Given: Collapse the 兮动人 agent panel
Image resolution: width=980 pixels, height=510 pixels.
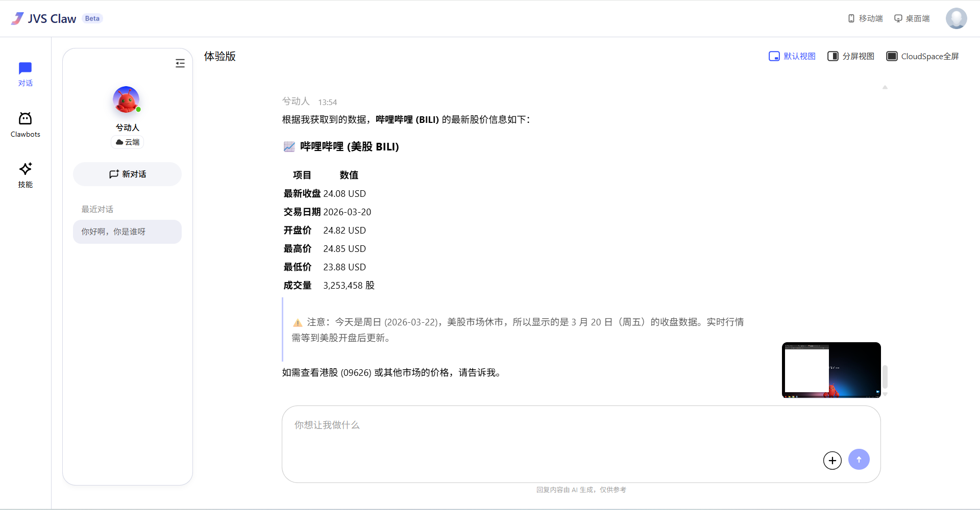Looking at the screenshot, I should 180,63.
